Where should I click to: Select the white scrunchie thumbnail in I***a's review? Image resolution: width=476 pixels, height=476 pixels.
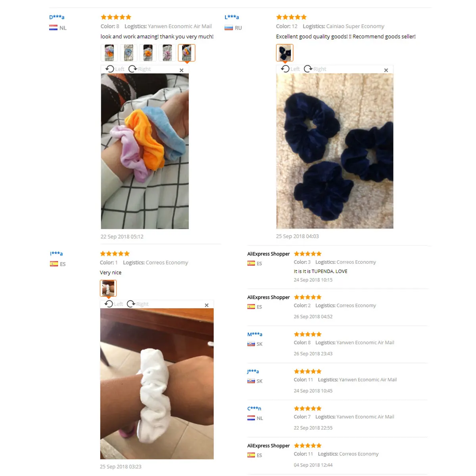[x=108, y=288]
